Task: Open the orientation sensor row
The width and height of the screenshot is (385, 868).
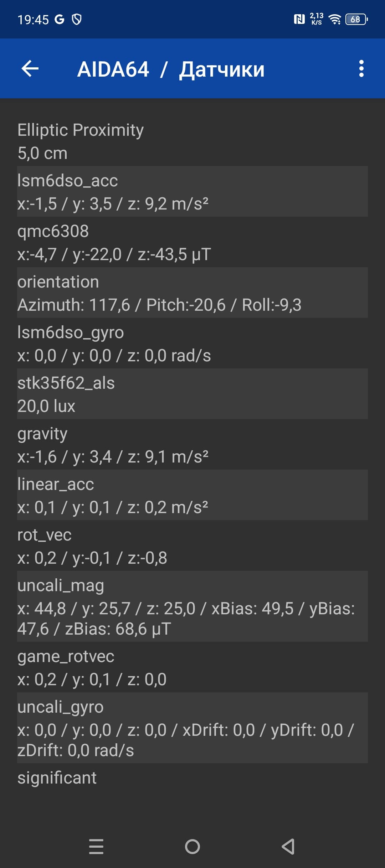Action: tap(192, 293)
